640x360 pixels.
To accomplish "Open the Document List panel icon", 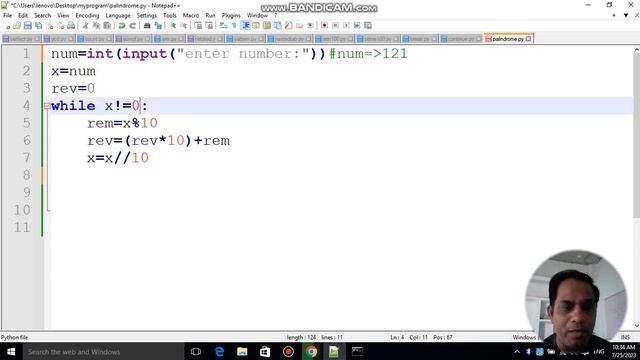I will tap(278, 25).
